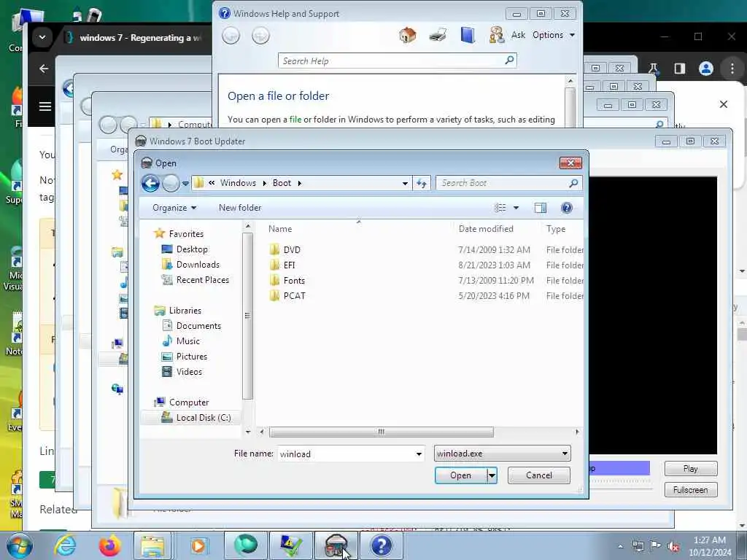Toggle the preview pane icon
The image size is (747, 560).
coord(541,208)
